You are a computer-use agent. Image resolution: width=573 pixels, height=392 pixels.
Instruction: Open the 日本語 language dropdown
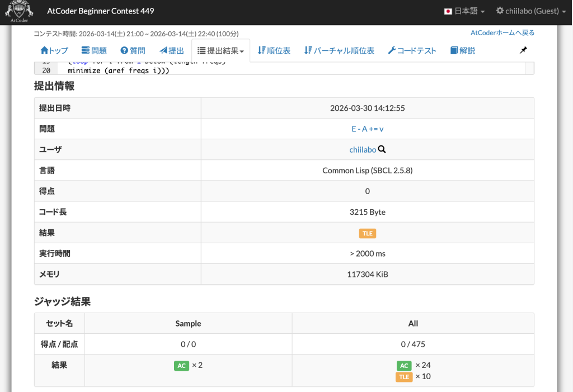464,11
